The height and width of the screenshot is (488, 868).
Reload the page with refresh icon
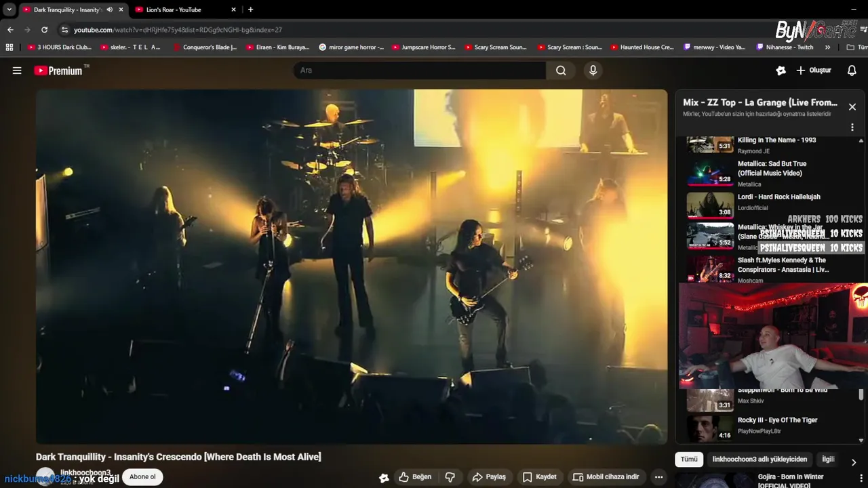(x=45, y=30)
